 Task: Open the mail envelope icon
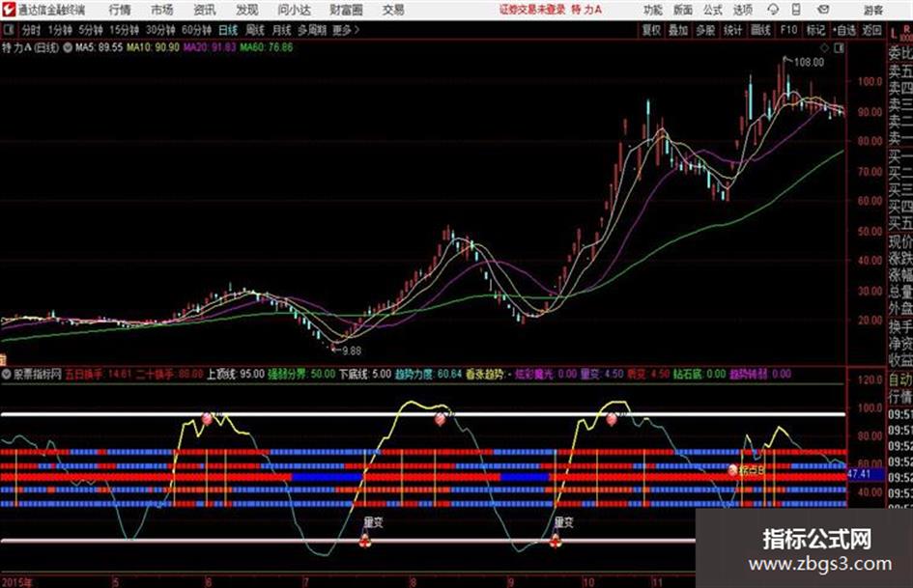point(823,10)
